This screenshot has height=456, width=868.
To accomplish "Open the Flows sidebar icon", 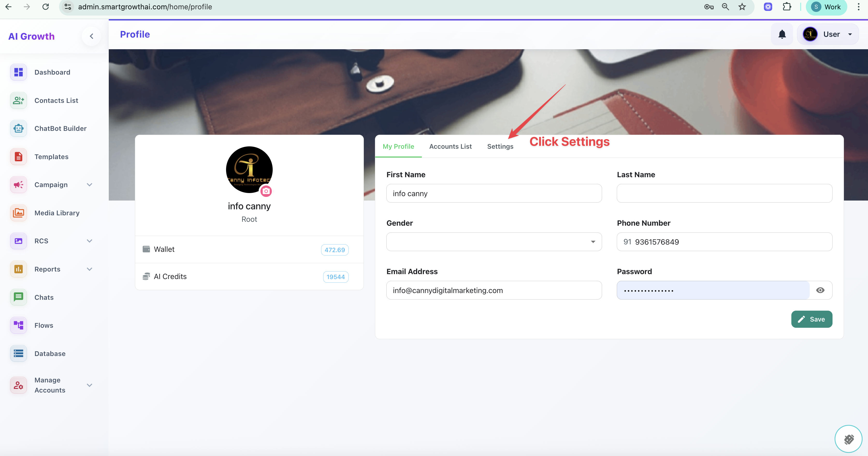I will pos(18,325).
